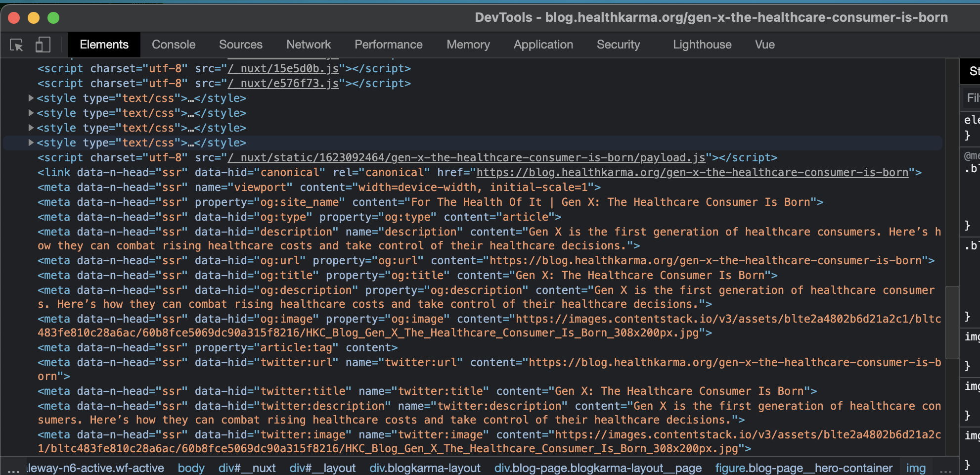Open the _nuxt/e576f73.js script link
This screenshot has width=980, height=475.
pos(283,83)
